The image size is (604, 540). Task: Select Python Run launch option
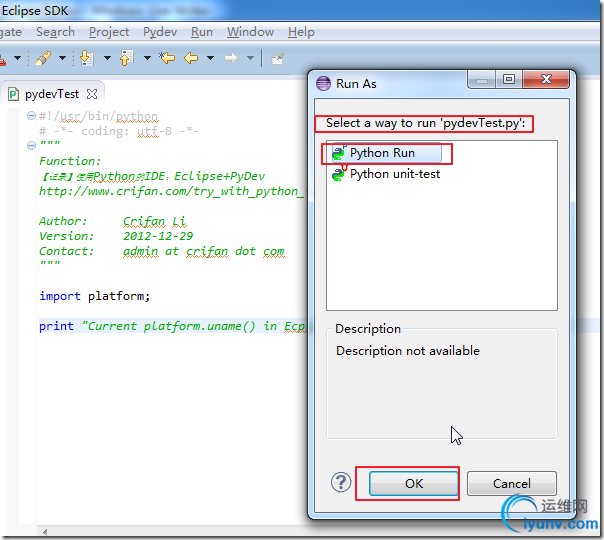coord(386,153)
